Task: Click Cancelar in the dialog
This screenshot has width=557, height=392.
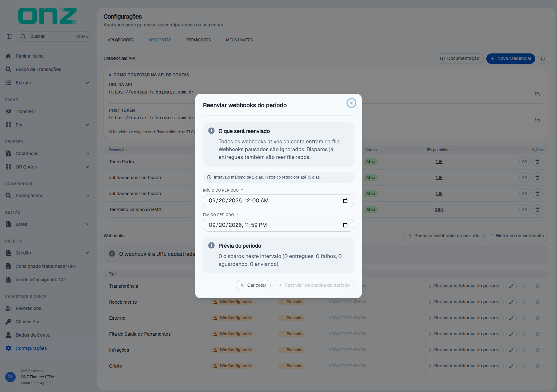Action: coord(253,285)
